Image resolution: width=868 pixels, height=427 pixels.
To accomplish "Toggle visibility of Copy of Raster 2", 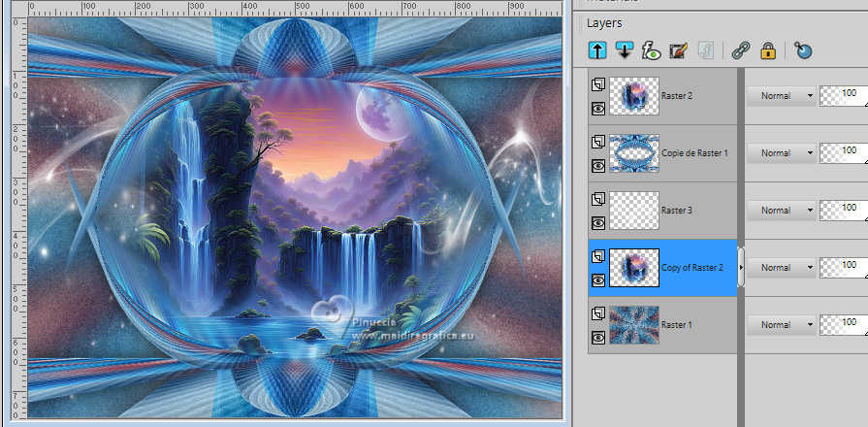I will pos(597,280).
